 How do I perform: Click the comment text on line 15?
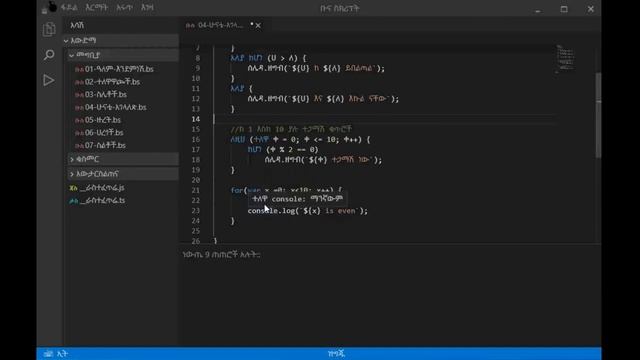point(291,129)
